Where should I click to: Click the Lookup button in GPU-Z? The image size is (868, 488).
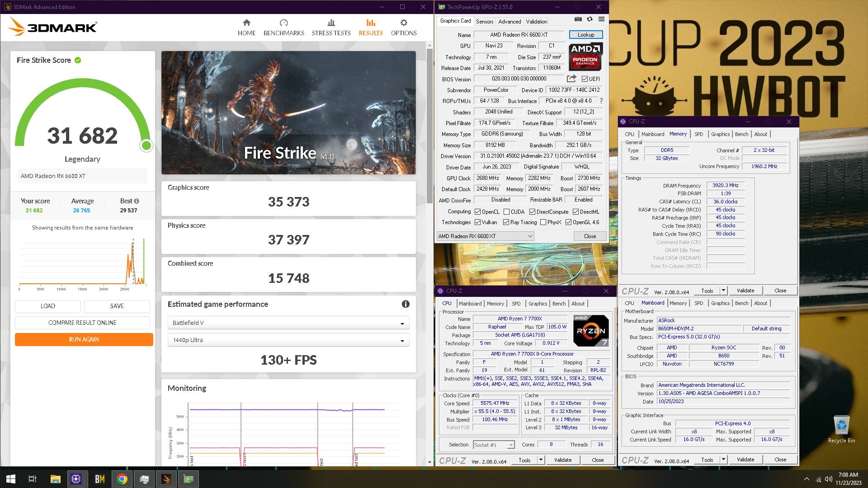[585, 35]
